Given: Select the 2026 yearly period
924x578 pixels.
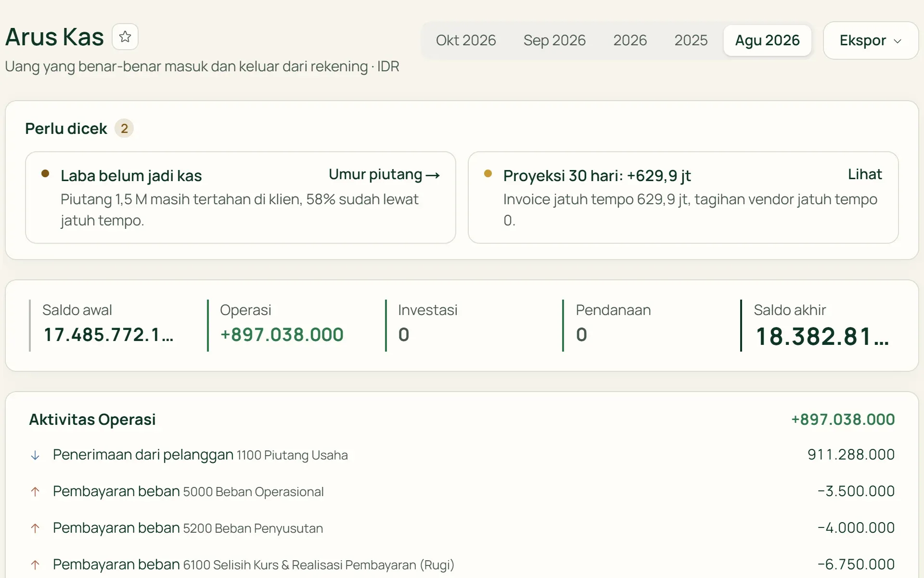Looking at the screenshot, I should click(630, 40).
